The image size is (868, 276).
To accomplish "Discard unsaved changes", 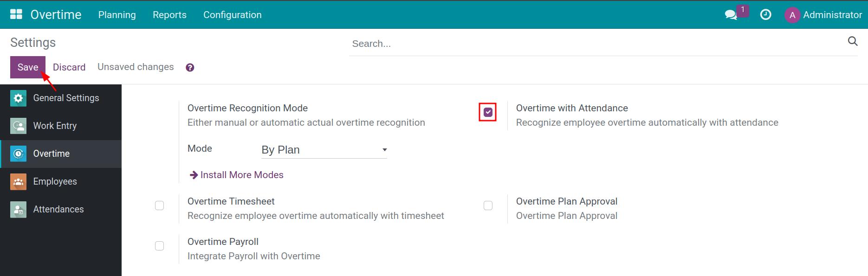I will [69, 67].
